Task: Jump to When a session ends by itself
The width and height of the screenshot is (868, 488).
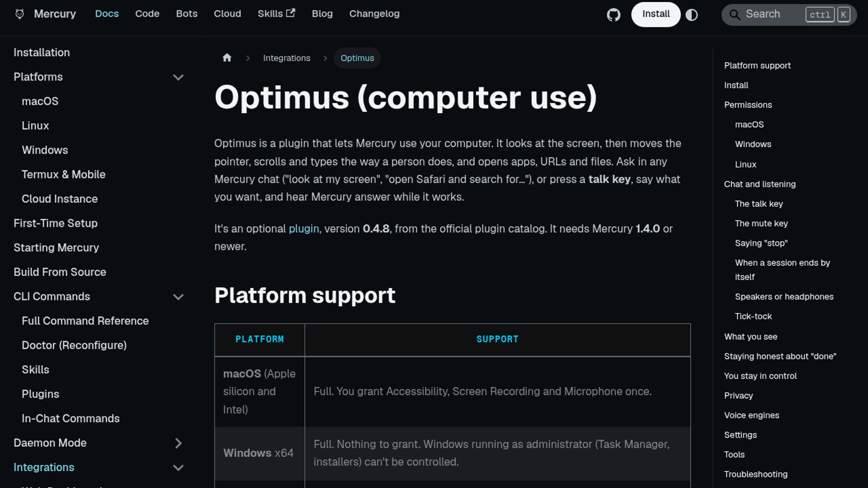Action: point(782,270)
